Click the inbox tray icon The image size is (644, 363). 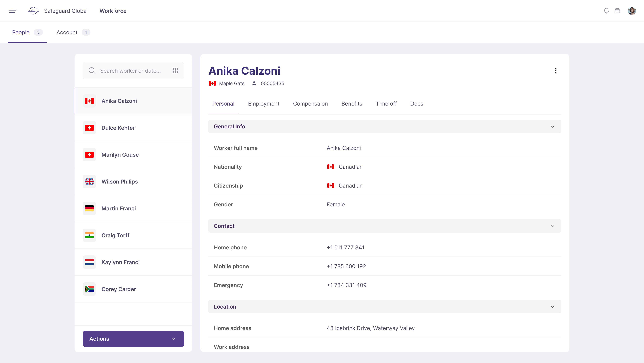click(617, 11)
